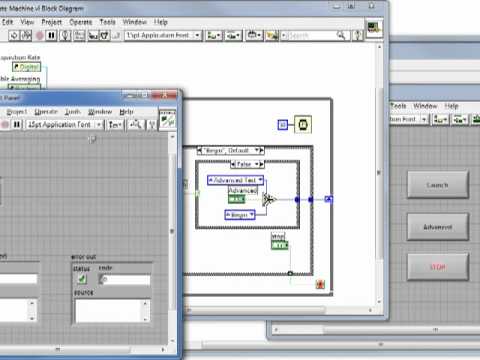Viewport: 480px width, 360px height.
Task: Open Window menu in right background window
Action: pos(425,106)
